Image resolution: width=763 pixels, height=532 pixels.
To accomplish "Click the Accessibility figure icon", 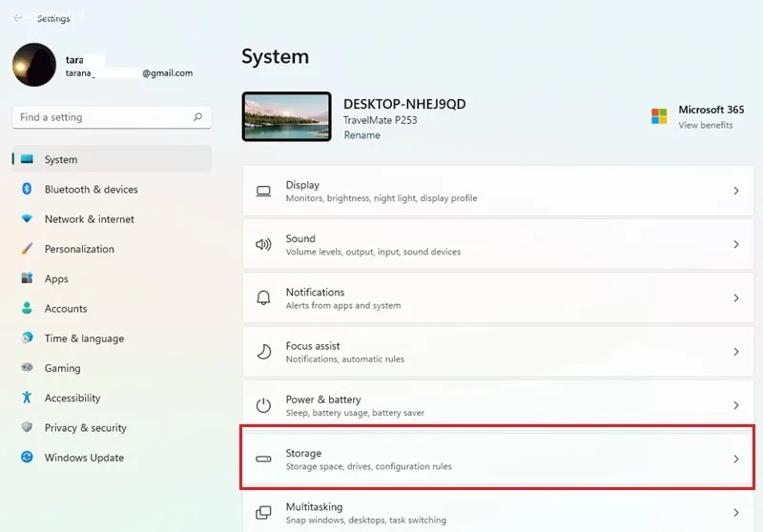I will (x=27, y=398).
